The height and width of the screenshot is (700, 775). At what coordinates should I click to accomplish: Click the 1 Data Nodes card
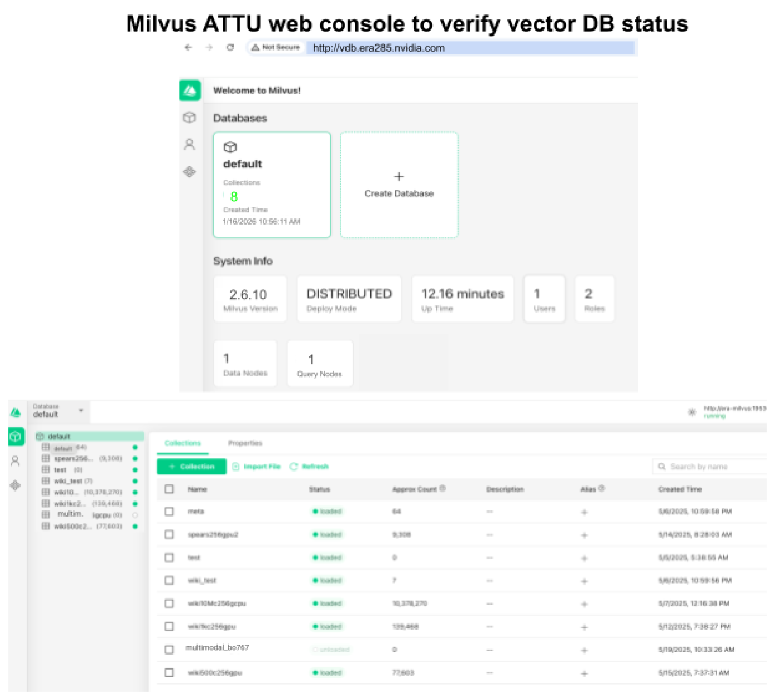coord(245,363)
